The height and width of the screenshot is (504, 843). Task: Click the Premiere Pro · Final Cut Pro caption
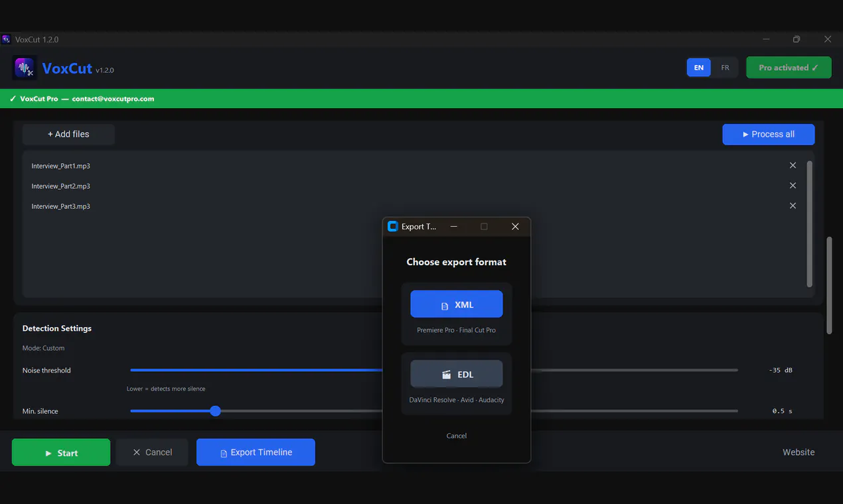[457, 330]
